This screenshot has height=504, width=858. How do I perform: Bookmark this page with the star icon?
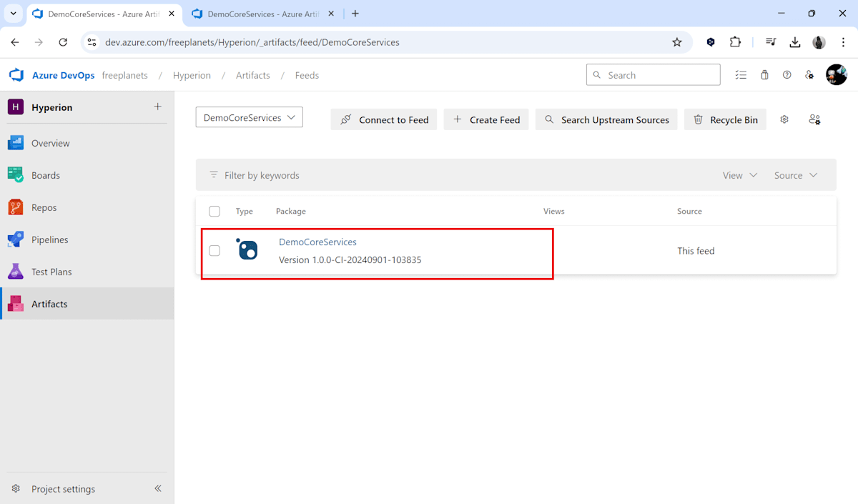(677, 42)
